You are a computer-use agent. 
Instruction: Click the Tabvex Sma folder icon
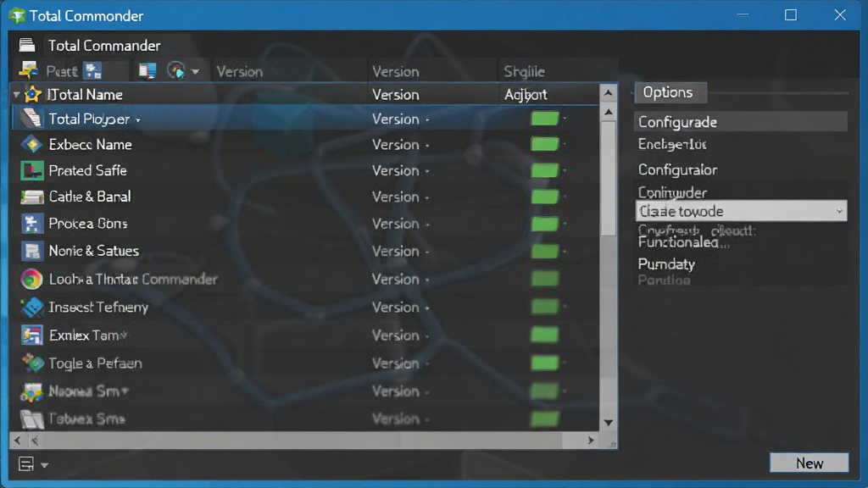coord(31,419)
